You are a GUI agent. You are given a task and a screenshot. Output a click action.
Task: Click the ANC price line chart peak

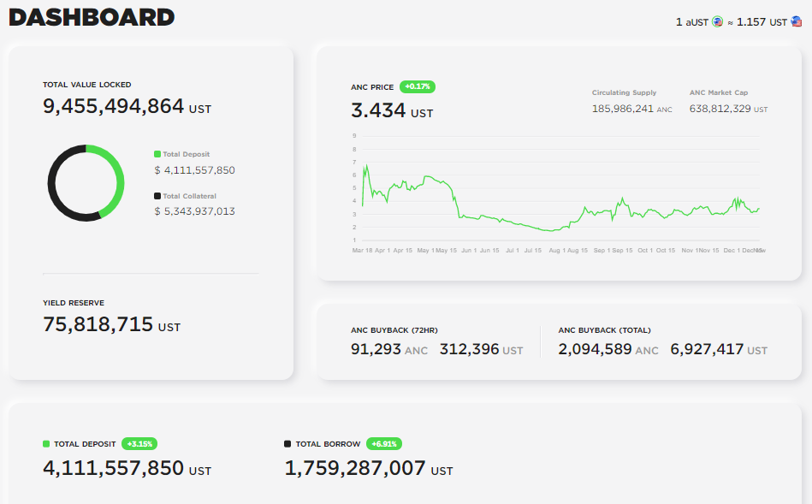pyautogui.click(x=366, y=166)
